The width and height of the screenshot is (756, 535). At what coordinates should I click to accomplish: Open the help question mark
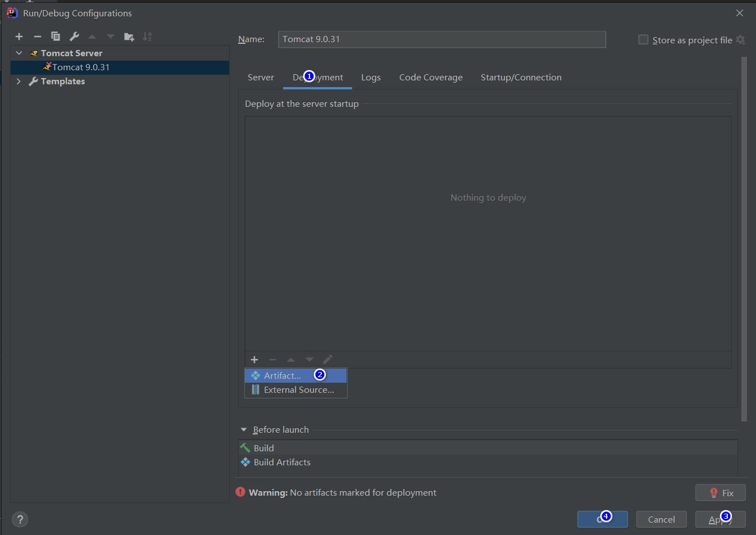(20, 519)
